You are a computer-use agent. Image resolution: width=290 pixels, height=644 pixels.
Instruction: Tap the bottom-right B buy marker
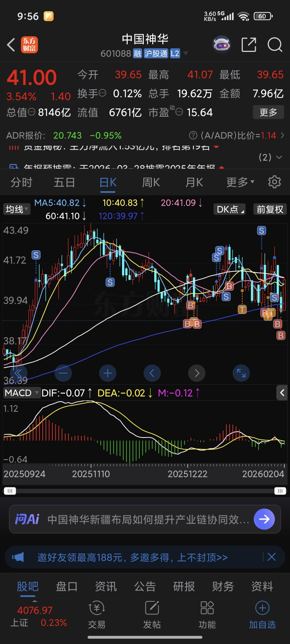click(281, 335)
